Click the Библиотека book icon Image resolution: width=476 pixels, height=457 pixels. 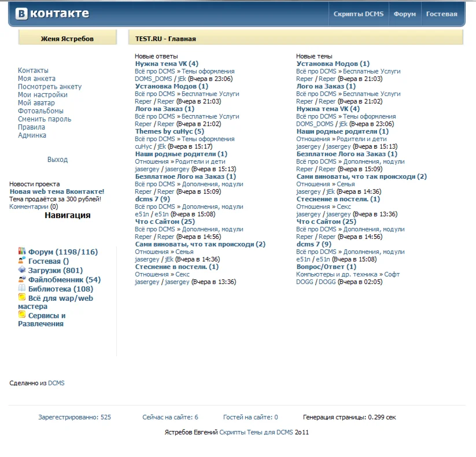pos(22,288)
